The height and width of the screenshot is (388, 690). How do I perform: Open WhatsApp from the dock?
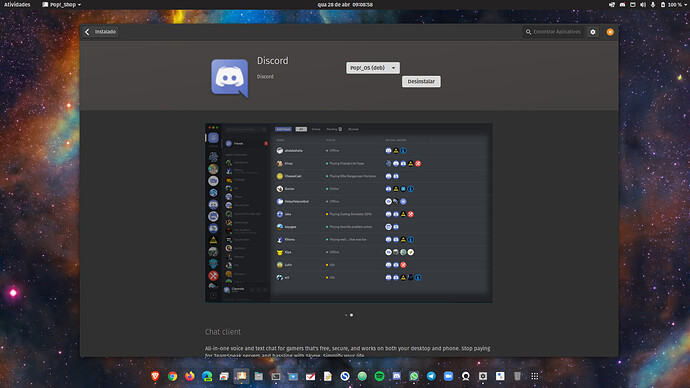pyautogui.click(x=414, y=376)
